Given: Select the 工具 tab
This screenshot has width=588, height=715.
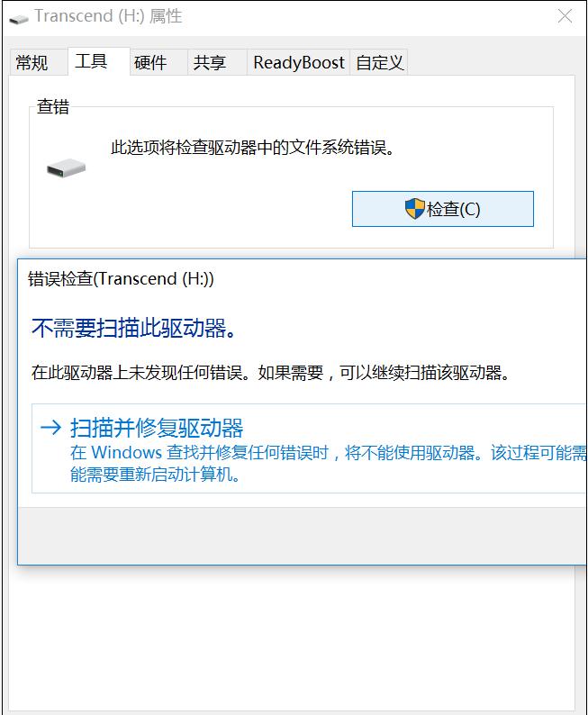Looking at the screenshot, I should pos(91,61).
